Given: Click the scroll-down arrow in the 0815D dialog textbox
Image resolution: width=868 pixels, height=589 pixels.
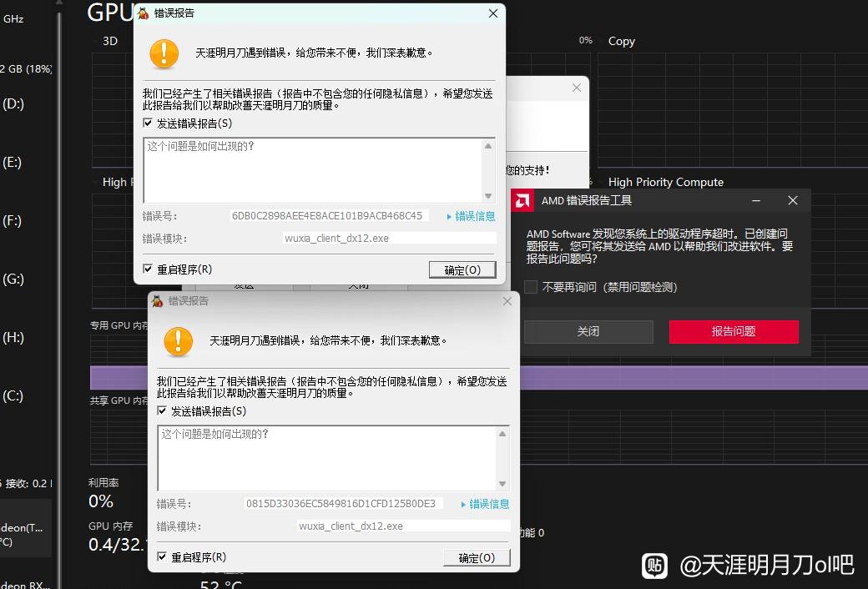Looking at the screenshot, I should coord(502,484).
